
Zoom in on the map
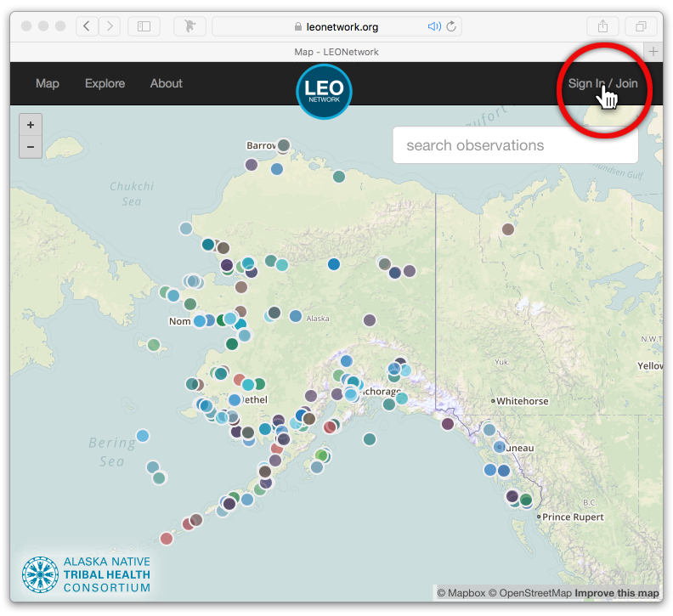(x=31, y=125)
